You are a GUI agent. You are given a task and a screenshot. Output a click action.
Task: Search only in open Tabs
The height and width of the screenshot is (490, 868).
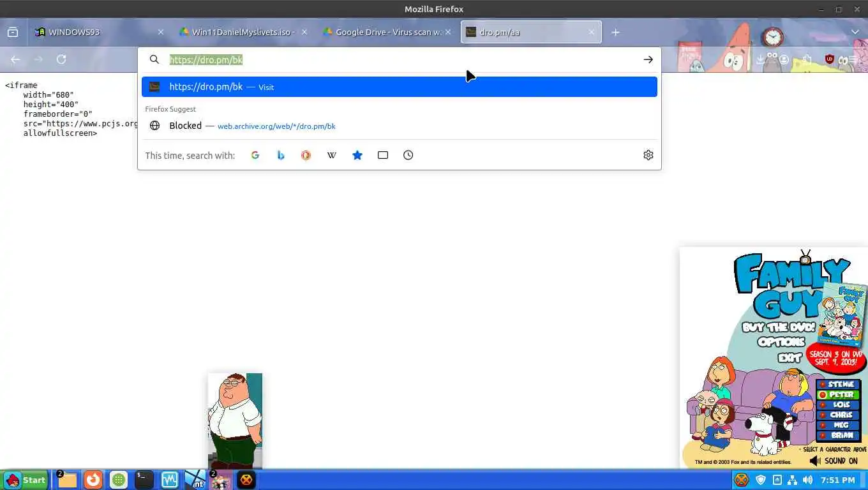(383, 155)
